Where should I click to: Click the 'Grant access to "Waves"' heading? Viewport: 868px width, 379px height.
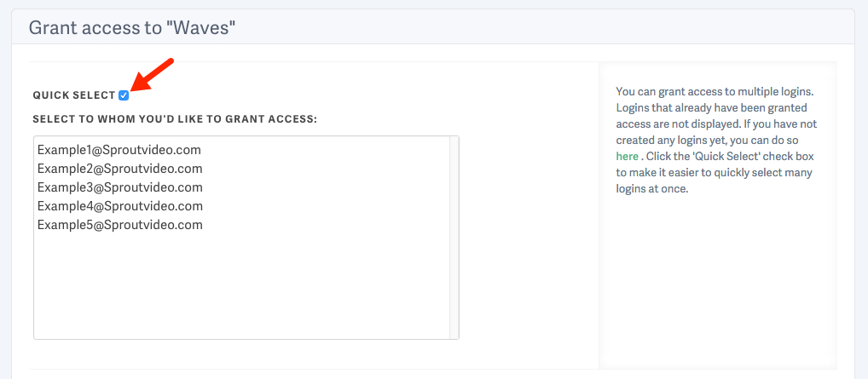click(x=132, y=27)
